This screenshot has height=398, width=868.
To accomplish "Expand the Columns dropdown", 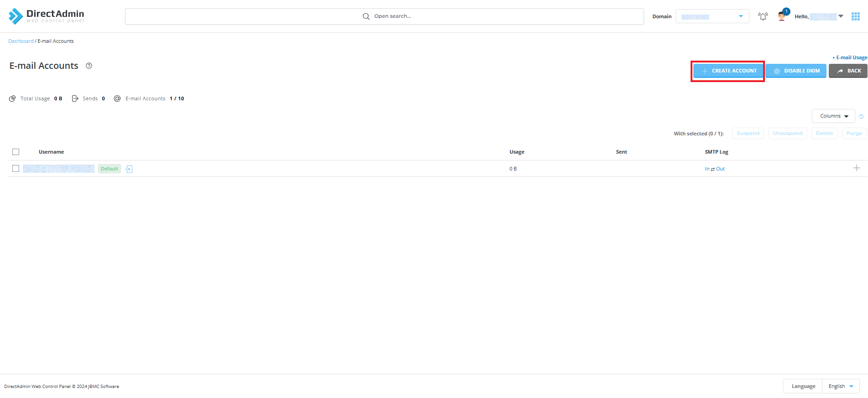I will tap(833, 116).
